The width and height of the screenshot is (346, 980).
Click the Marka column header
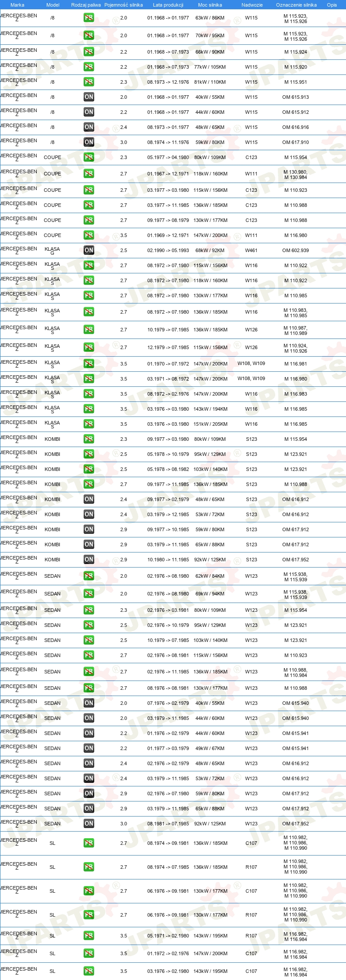click(x=17, y=5)
